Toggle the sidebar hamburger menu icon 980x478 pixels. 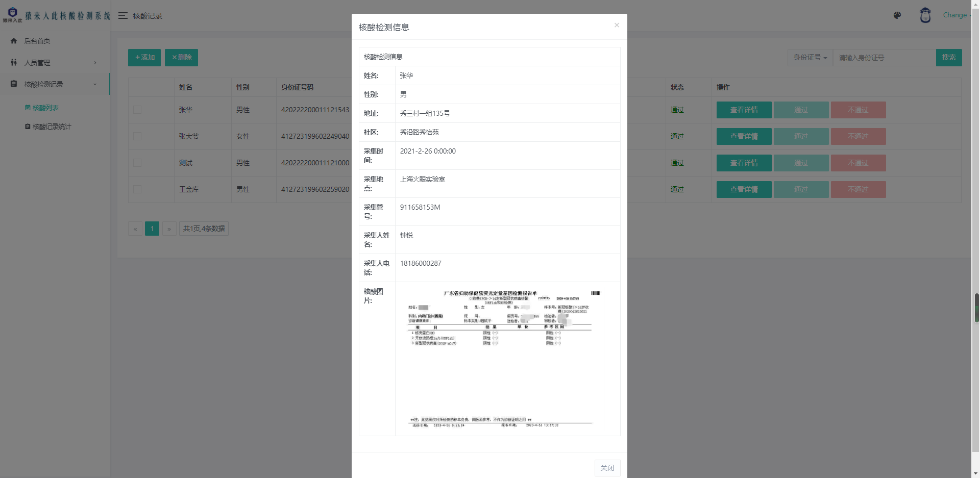point(122,16)
